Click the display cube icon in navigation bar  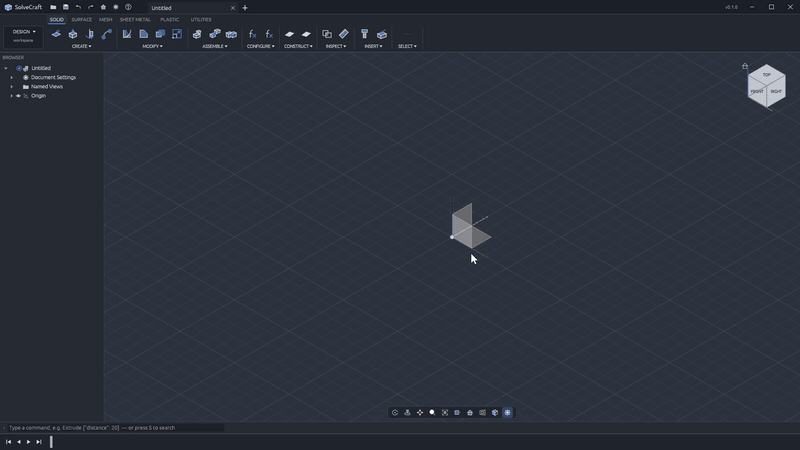pyautogui.click(x=495, y=412)
